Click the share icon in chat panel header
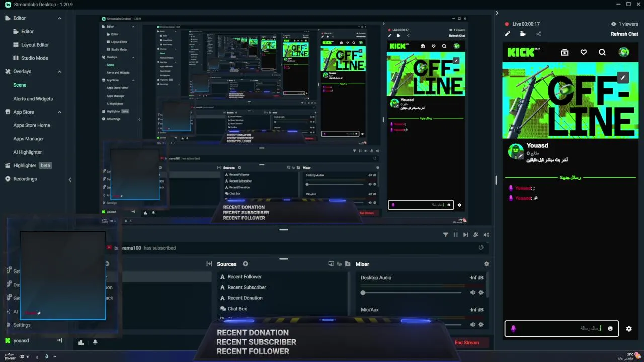Screen dimensions: 644x362 [x=538, y=34]
